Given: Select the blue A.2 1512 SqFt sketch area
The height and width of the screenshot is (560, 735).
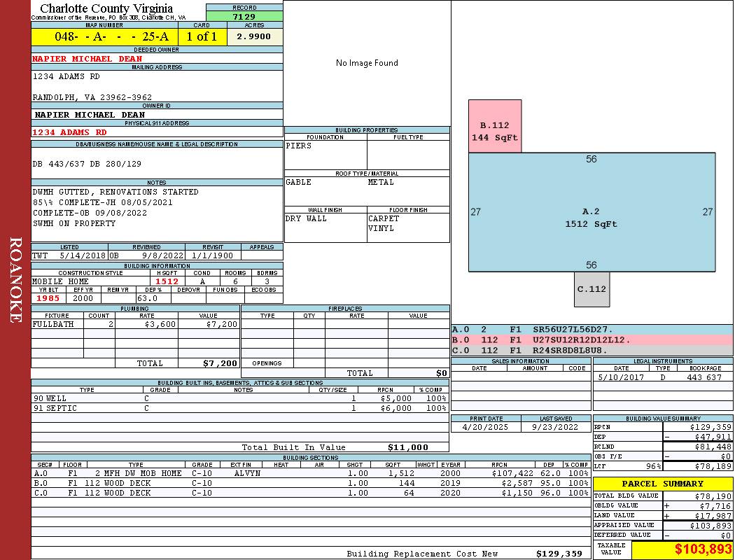Looking at the screenshot, I should [x=591, y=217].
